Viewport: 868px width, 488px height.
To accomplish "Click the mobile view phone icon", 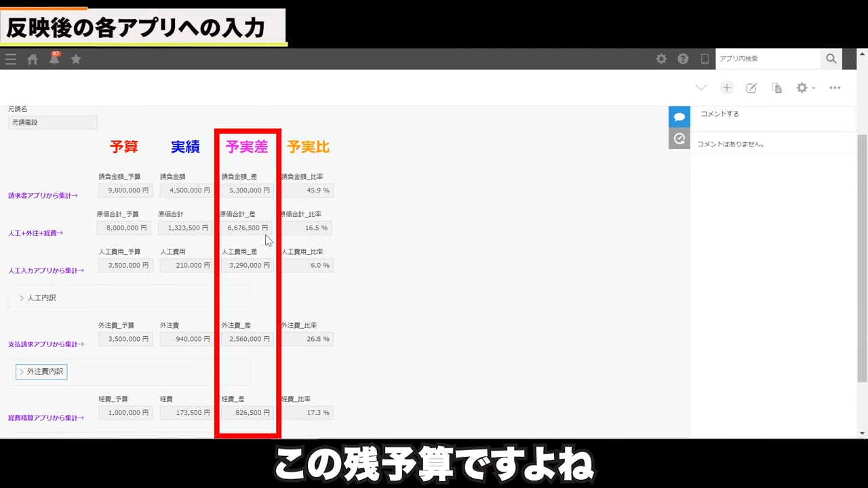I will [x=705, y=59].
